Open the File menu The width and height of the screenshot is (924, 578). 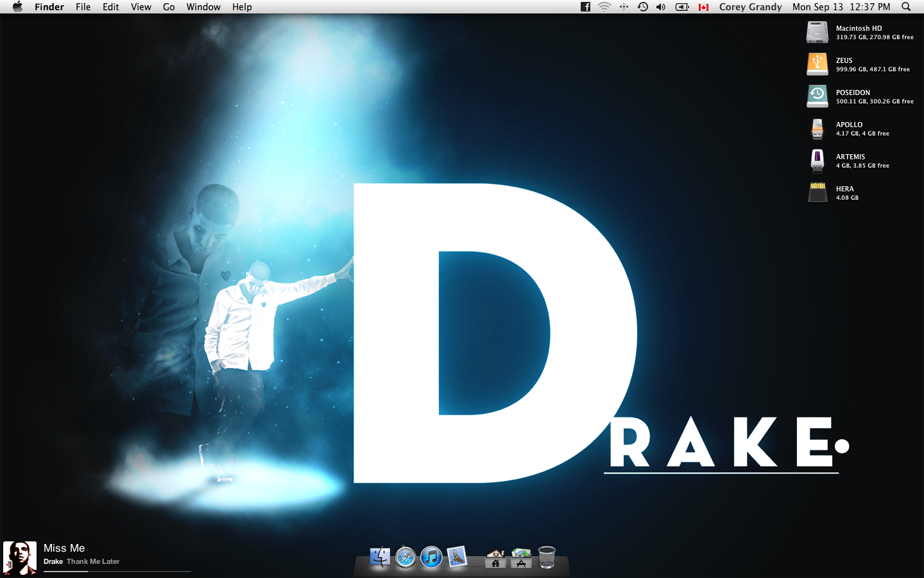point(83,7)
